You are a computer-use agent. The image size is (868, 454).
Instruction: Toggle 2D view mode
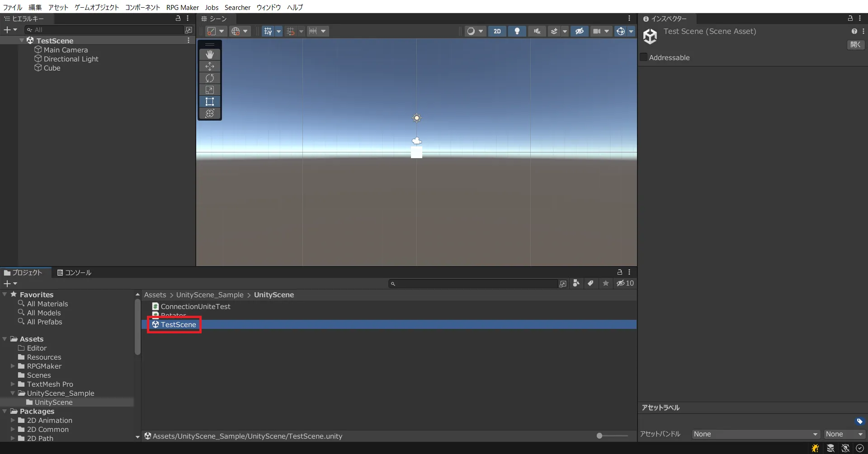coord(497,31)
